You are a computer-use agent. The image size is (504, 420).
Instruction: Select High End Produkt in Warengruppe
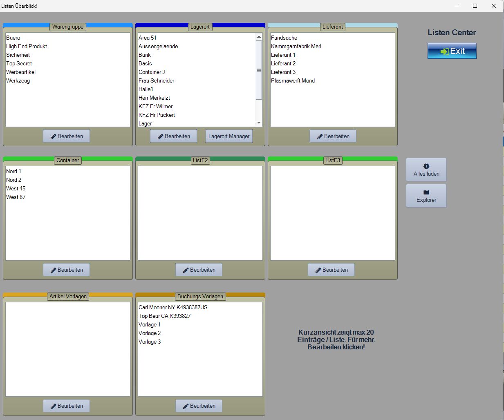click(27, 47)
